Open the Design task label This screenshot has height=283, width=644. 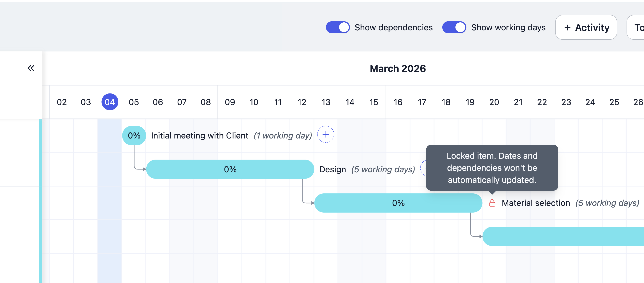[x=333, y=169]
